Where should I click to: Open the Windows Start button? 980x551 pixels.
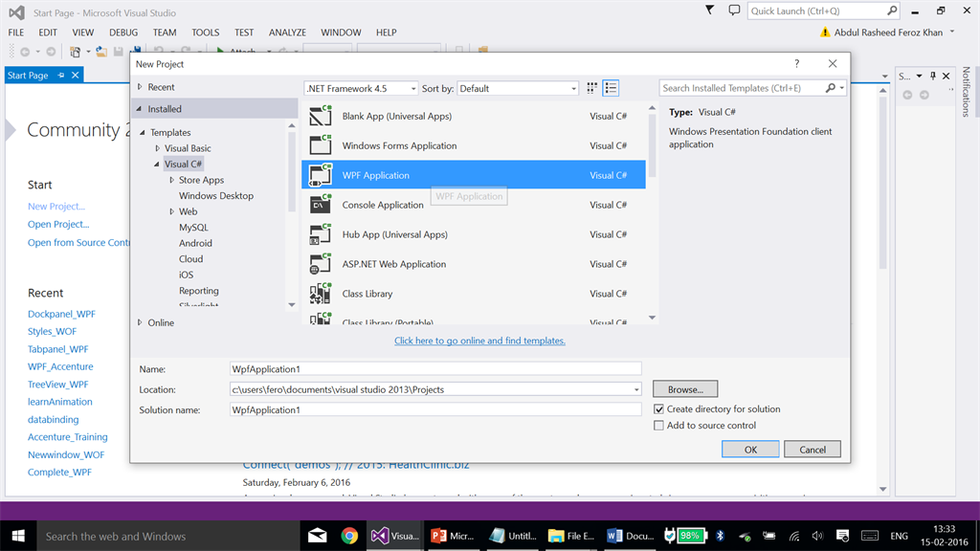tap(18, 536)
